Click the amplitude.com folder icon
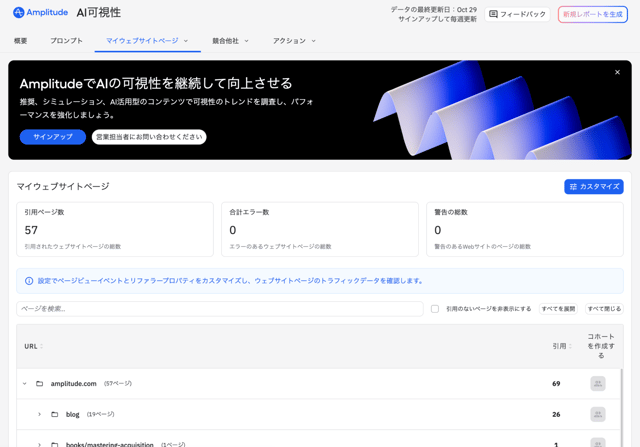Image resolution: width=640 pixels, height=447 pixels. (x=39, y=384)
